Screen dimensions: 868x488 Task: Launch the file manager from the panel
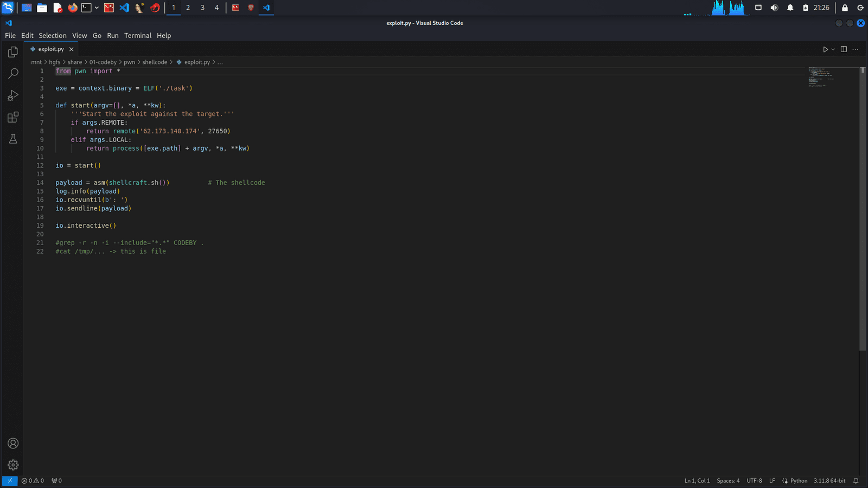click(42, 8)
